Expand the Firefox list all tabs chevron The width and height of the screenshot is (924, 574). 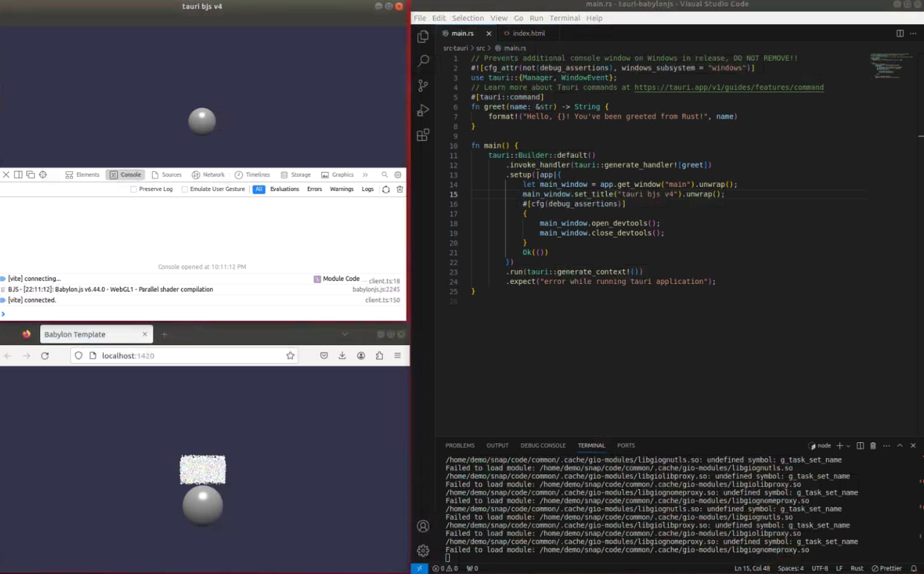(345, 334)
